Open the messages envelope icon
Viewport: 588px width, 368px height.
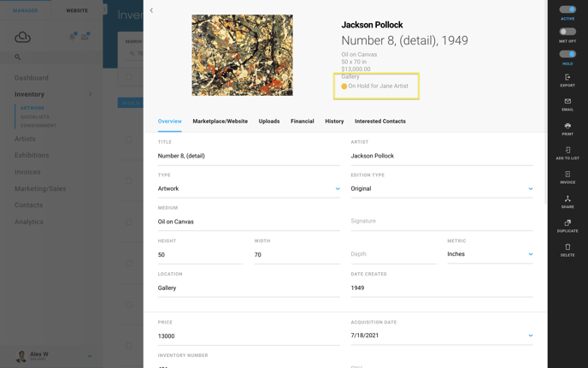(x=85, y=37)
